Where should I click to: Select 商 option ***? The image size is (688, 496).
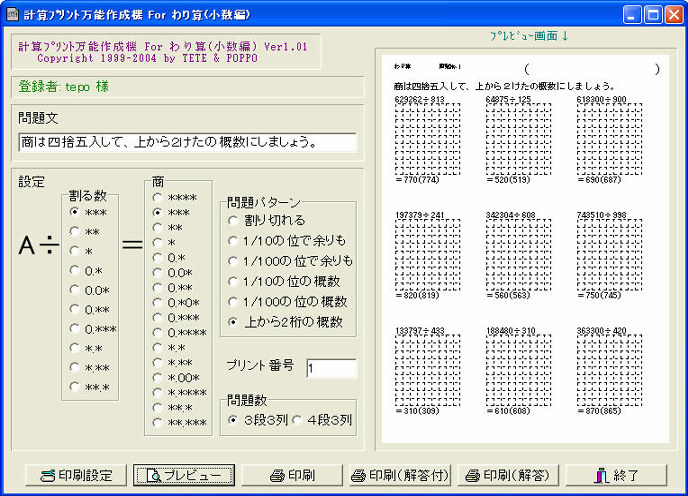(171, 212)
